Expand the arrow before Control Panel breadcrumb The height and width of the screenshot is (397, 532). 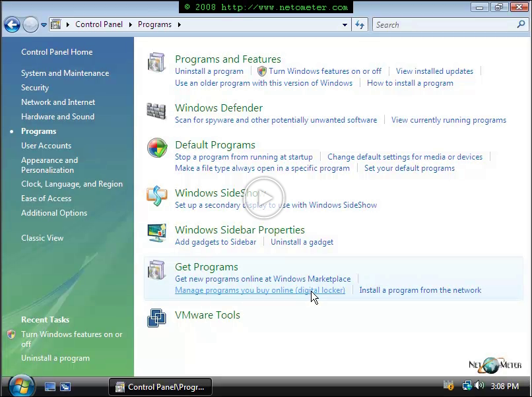click(x=68, y=25)
